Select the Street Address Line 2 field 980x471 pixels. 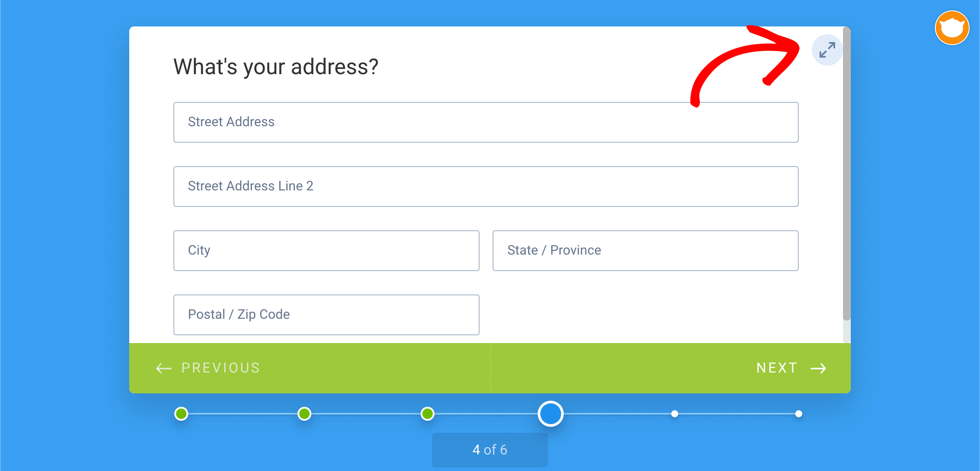[x=486, y=186]
